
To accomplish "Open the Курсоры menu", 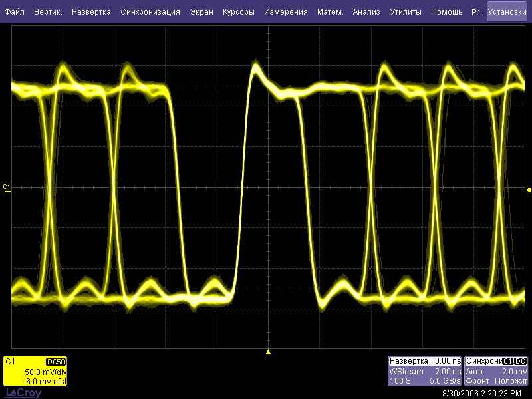I will tap(239, 12).
